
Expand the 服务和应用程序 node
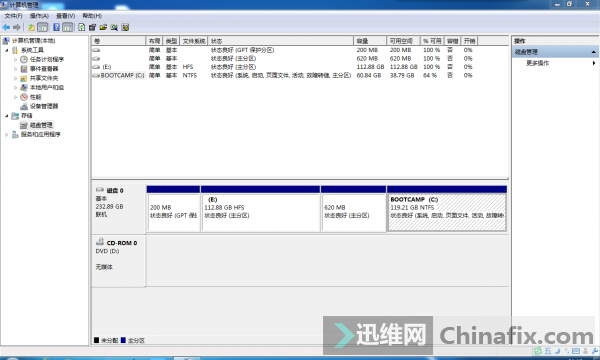[7, 134]
